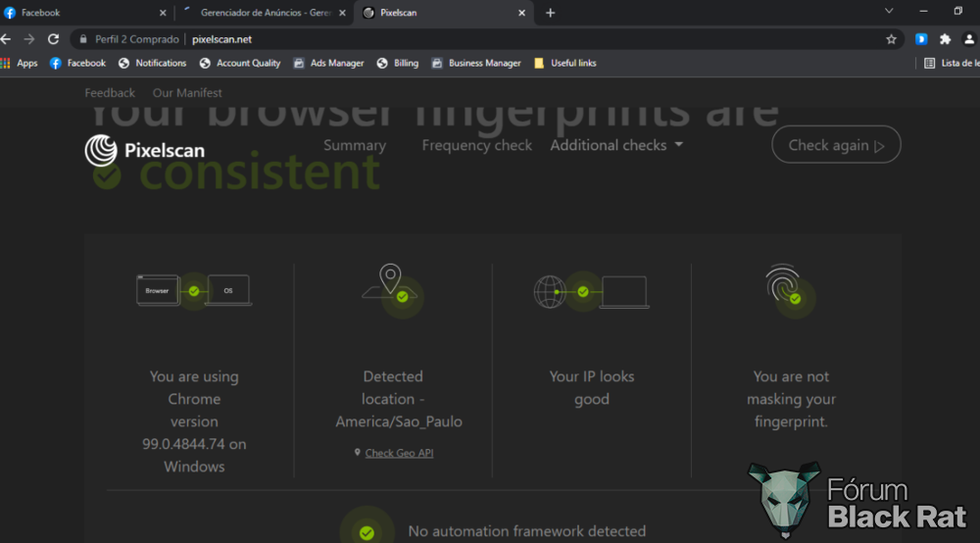This screenshot has height=543, width=980.
Task: Open the Notifications bookmark
Action: tap(153, 63)
